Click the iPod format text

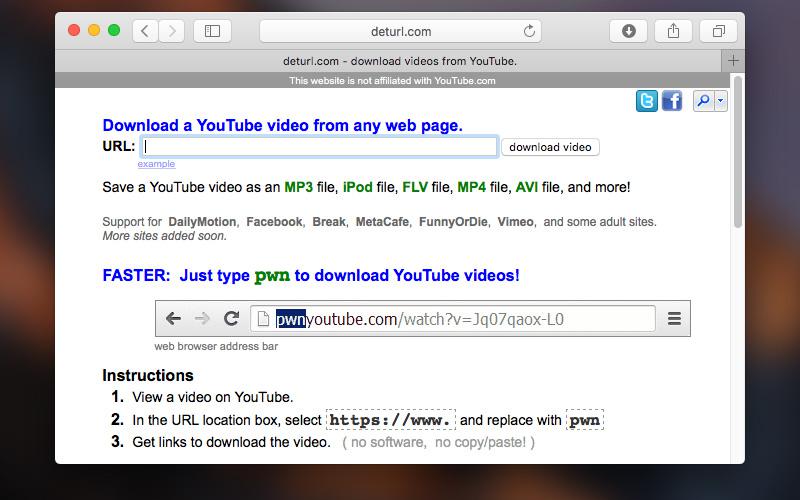tap(358, 187)
